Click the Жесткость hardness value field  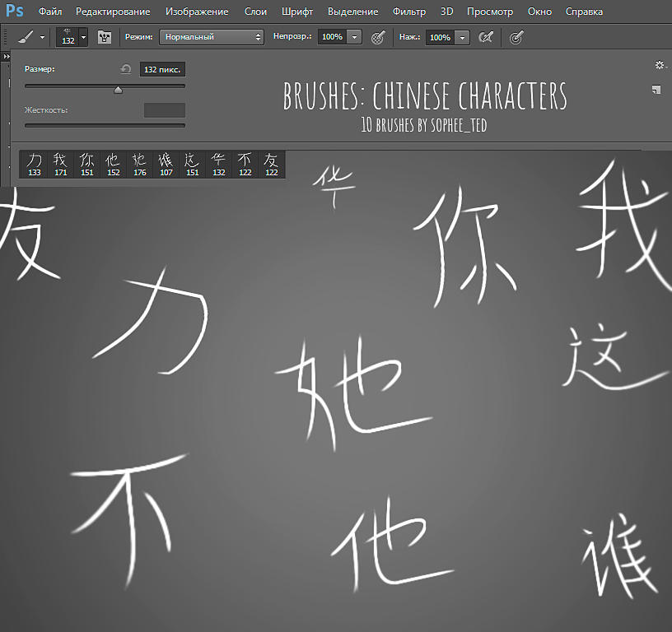coord(165,110)
